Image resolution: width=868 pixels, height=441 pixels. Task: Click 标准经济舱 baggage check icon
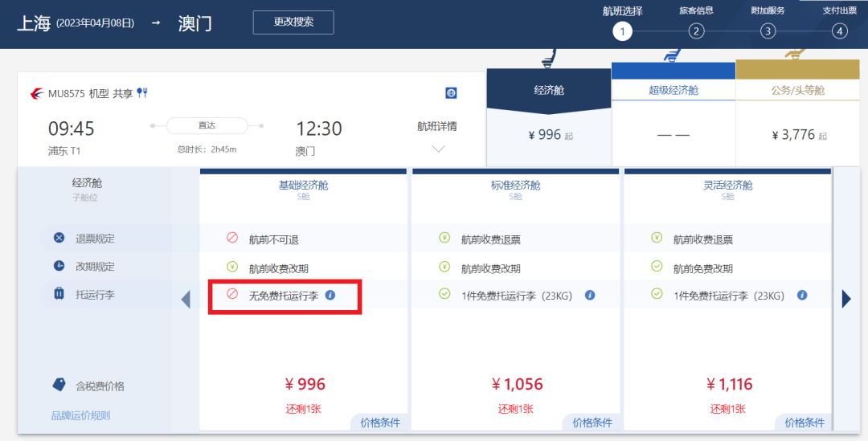444,294
